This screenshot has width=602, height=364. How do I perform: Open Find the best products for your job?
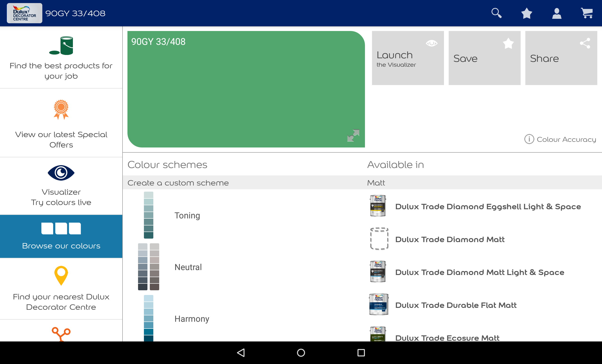(x=61, y=58)
